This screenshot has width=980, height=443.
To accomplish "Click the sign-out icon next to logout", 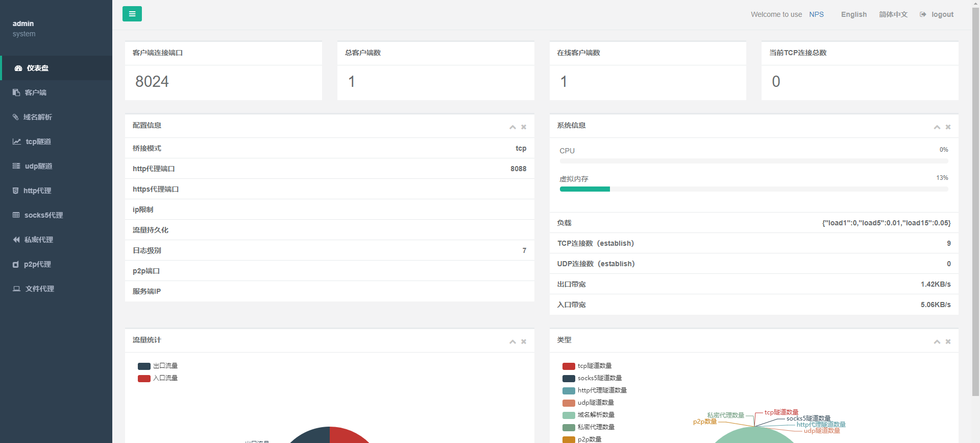I will [923, 14].
